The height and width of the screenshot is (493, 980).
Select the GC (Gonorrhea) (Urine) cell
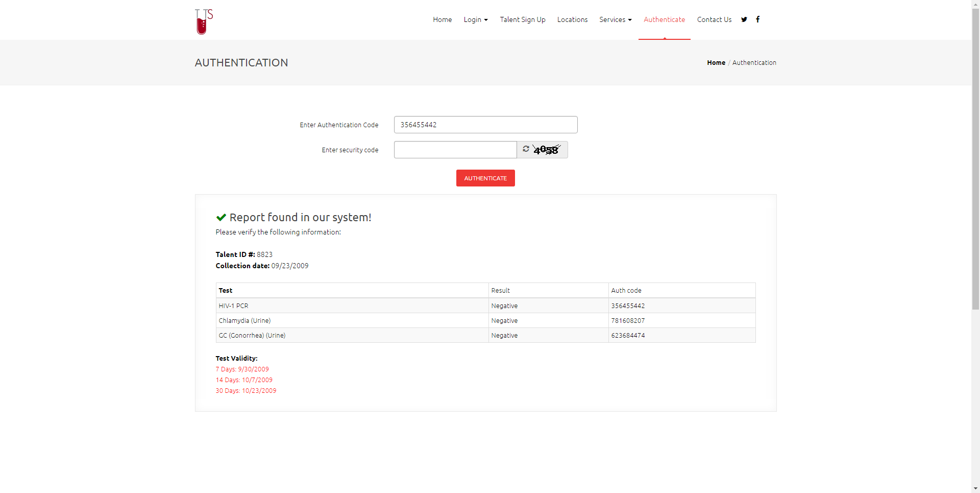tap(352, 335)
